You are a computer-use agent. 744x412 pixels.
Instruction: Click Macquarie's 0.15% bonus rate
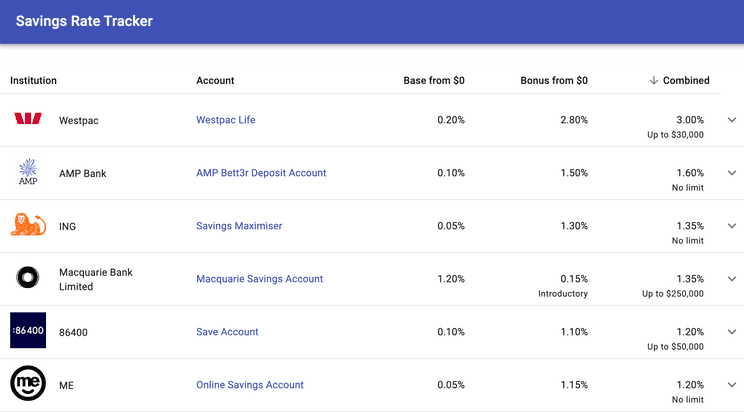[x=574, y=279]
